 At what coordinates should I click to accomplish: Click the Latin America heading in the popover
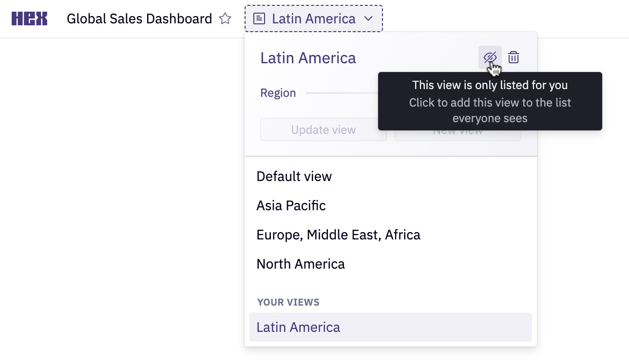coord(308,57)
